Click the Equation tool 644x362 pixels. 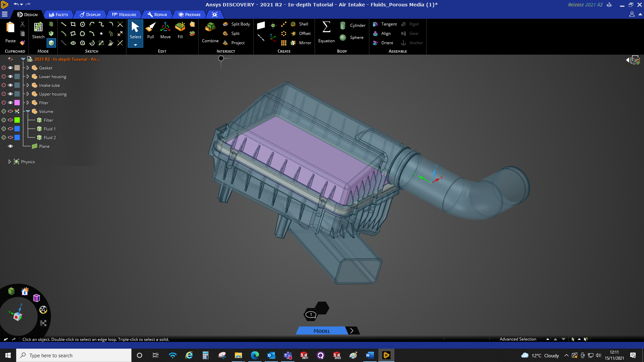[x=326, y=33]
